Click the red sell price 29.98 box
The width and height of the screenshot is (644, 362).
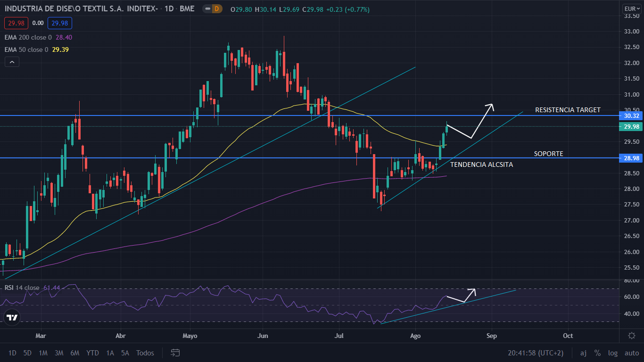click(x=16, y=22)
